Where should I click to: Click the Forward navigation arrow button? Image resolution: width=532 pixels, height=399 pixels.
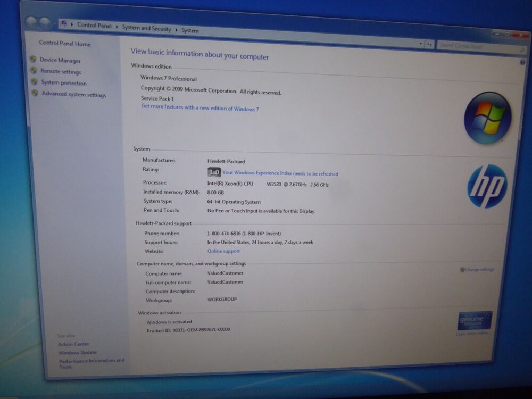pos(45,23)
